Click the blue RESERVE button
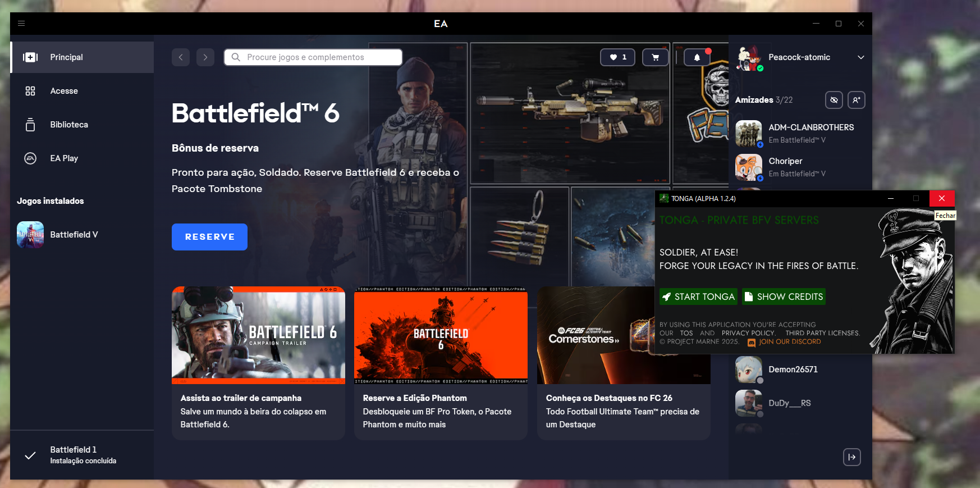The height and width of the screenshot is (488, 980). 209,237
